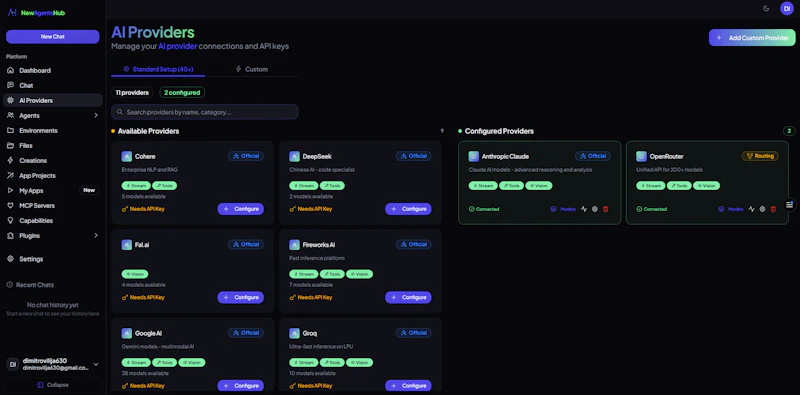800x395 pixels.
Task: Configure the Cohere provider
Action: (241, 209)
